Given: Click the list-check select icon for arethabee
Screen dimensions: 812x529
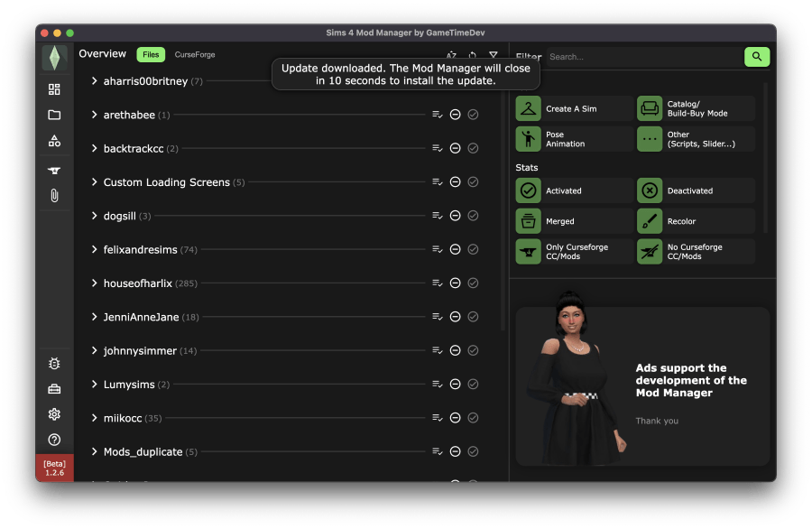Looking at the screenshot, I should pyautogui.click(x=438, y=115).
